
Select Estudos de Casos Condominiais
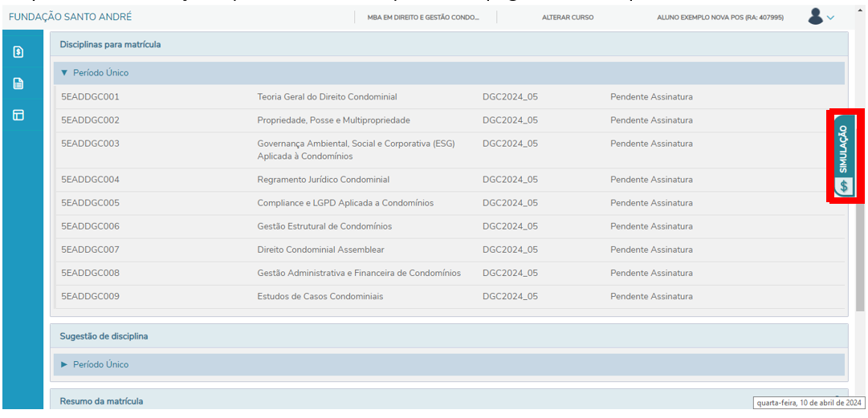320,296
